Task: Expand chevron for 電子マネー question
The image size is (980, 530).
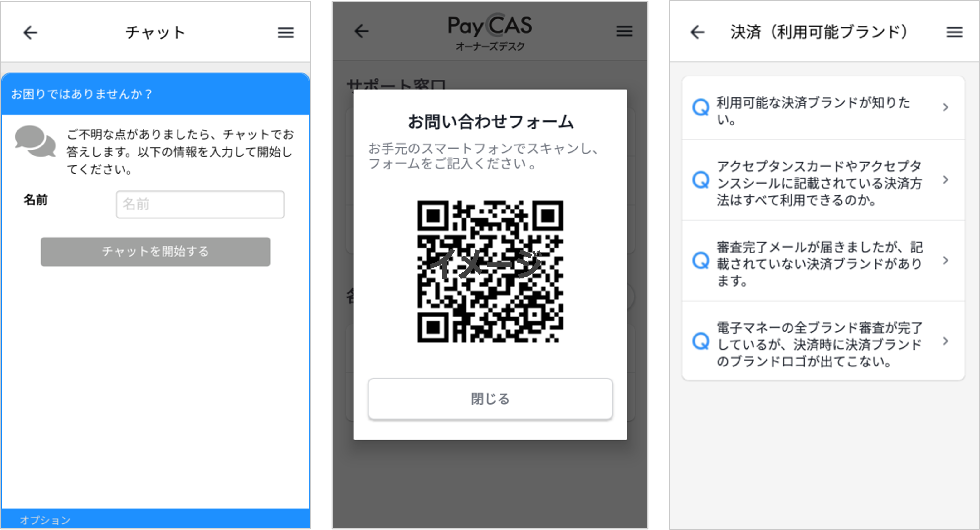Action: pos(946,341)
